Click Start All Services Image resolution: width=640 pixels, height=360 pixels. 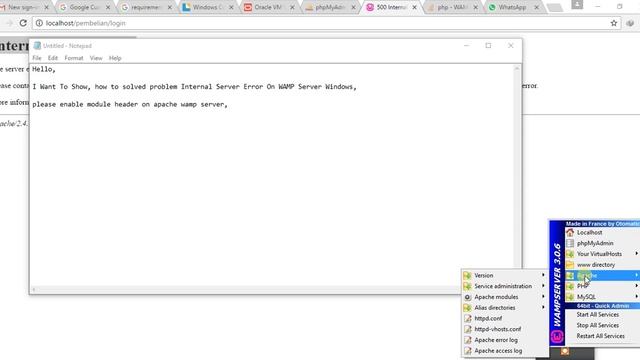(x=598, y=315)
